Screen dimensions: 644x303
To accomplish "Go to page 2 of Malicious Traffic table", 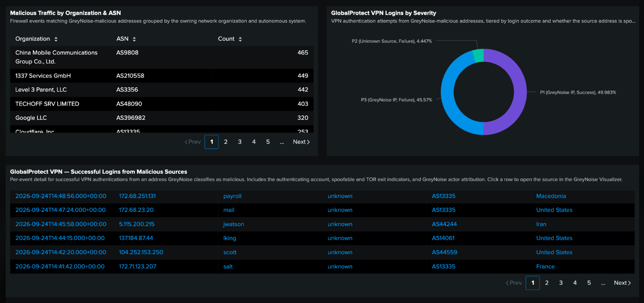I will point(226,142).
